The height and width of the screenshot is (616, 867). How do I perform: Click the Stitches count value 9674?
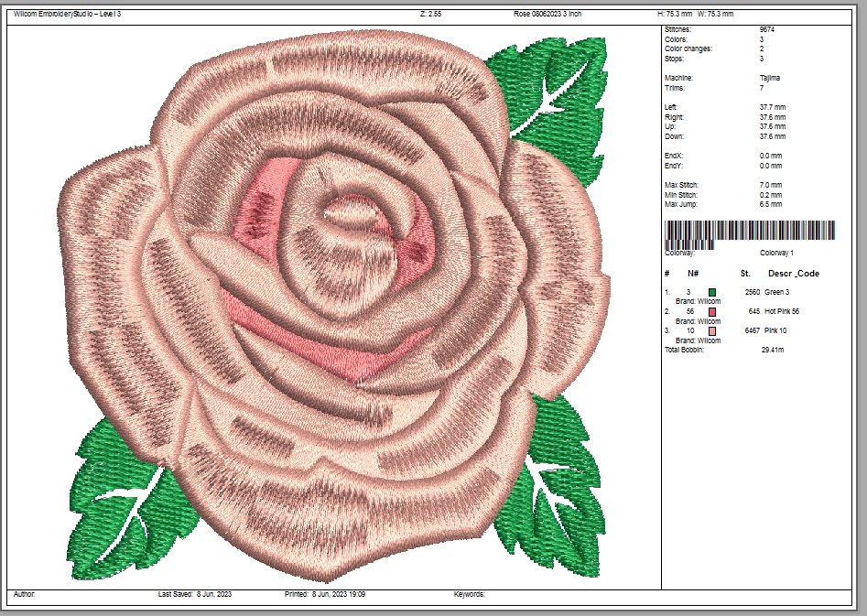[767, 30]
